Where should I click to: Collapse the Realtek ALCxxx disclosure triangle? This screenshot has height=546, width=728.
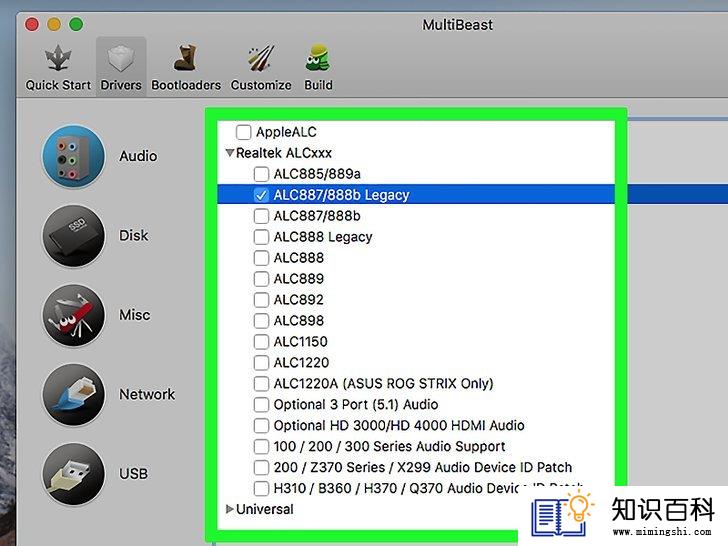click(x=229, y=152)
